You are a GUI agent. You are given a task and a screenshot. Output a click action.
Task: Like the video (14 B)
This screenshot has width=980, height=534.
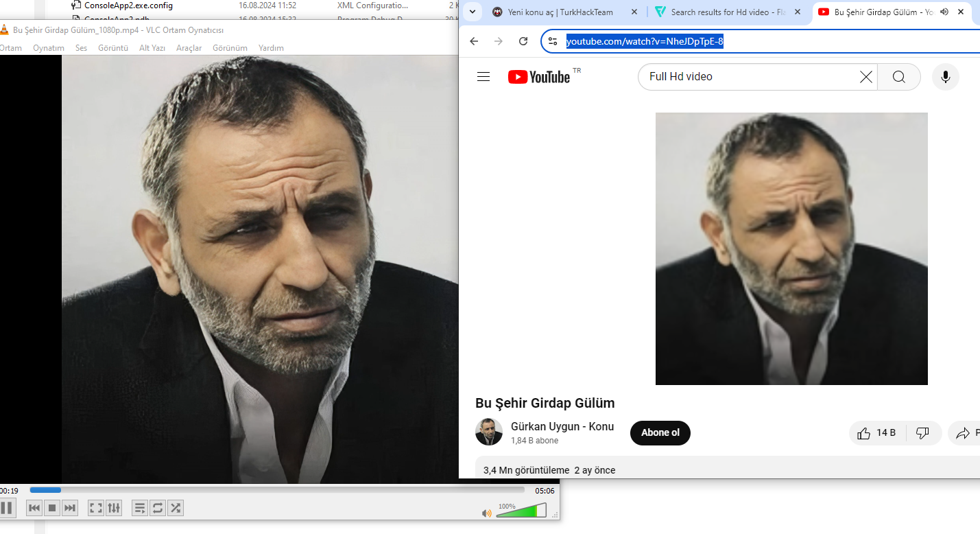click(877, 433)
